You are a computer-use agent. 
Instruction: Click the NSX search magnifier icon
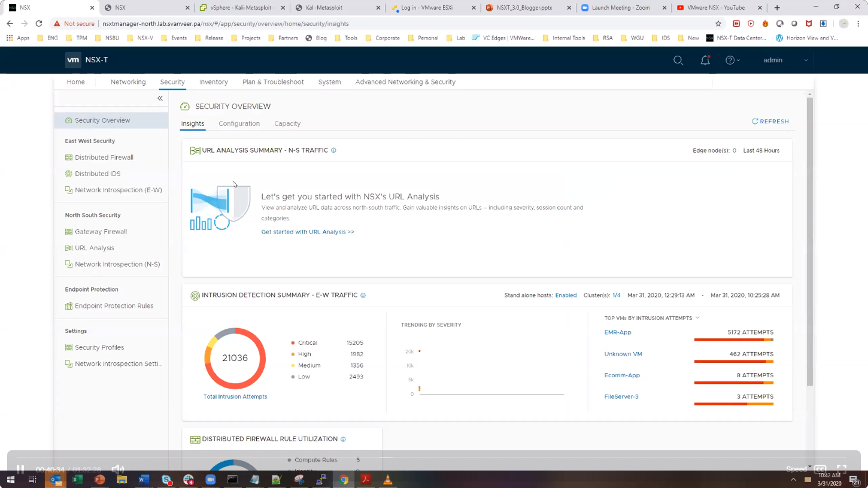pos(678,60)
